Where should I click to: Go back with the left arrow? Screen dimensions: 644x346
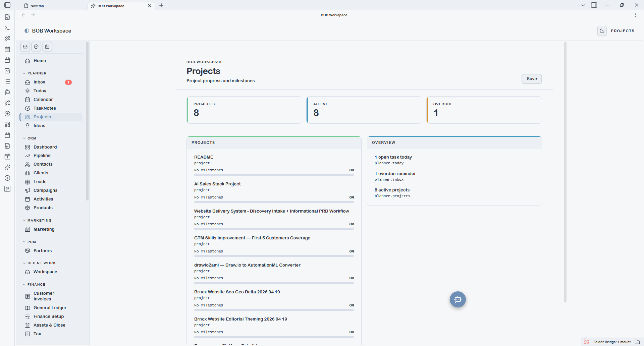pyautogui.click(x=23, y=15)
